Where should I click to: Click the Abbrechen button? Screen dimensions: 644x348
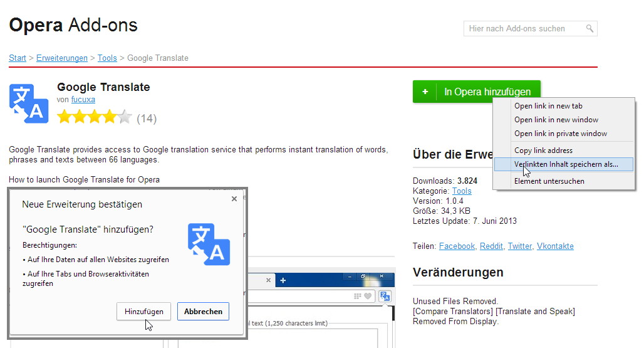click(x=204, y=312)
